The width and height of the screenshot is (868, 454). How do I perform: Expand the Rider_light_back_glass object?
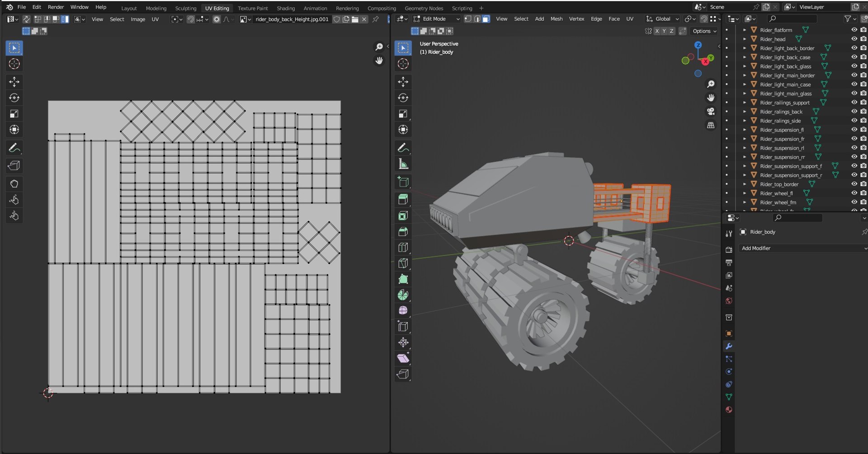(745, 66)
